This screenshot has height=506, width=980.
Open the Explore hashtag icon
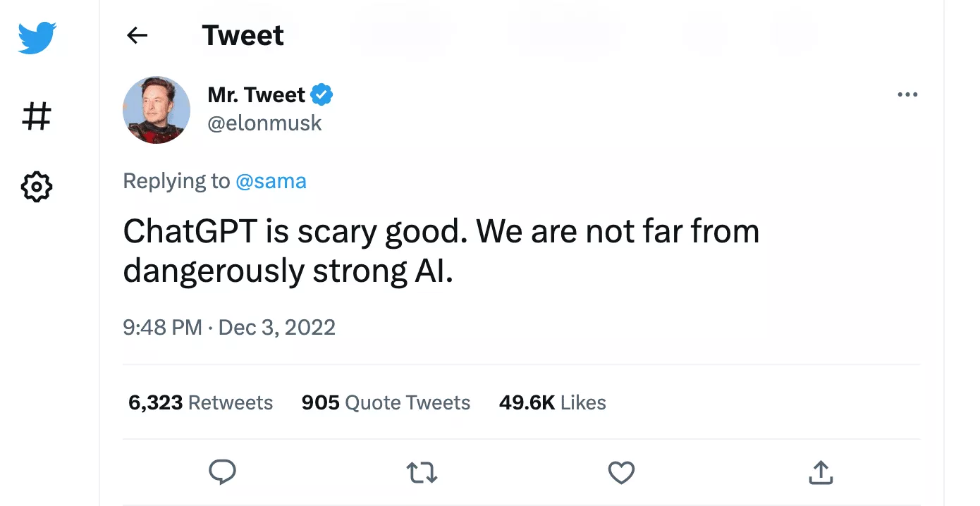pos(37,116)
